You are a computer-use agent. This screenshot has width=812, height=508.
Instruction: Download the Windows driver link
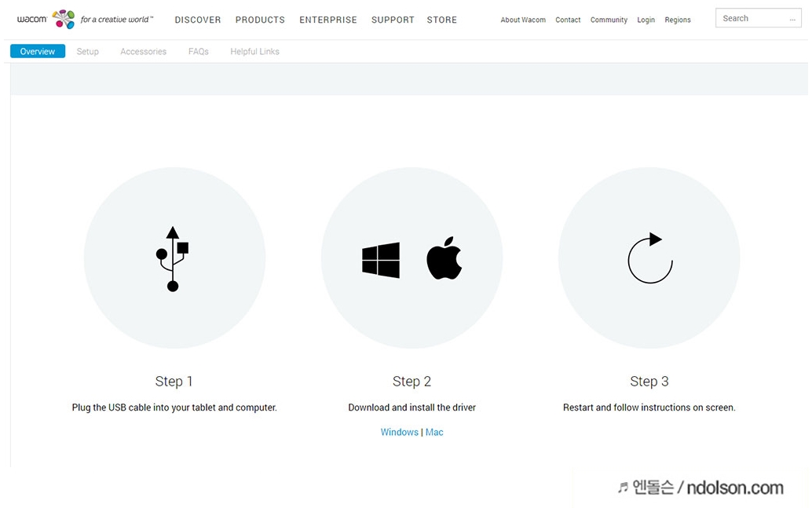coord(399,432)
